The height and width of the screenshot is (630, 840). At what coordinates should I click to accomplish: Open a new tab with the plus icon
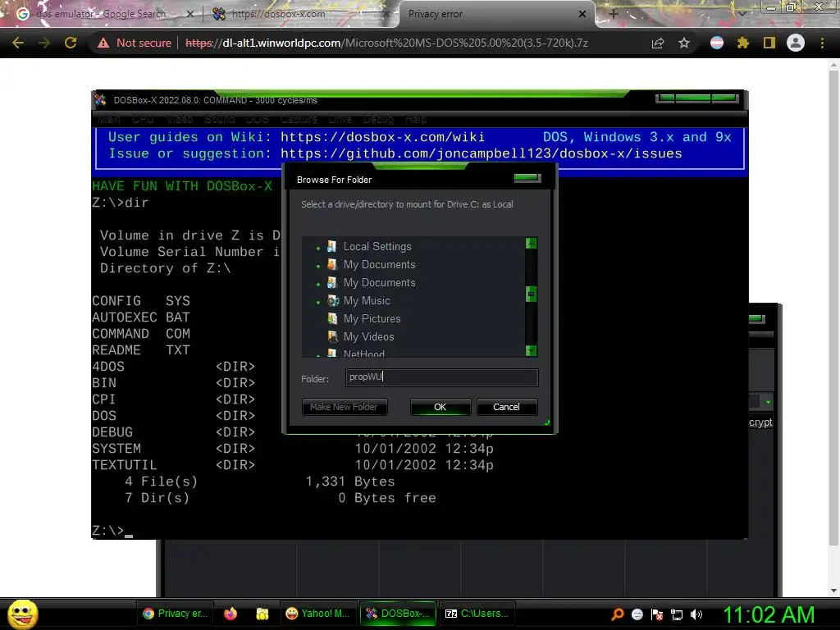click(x=614, y=14)
